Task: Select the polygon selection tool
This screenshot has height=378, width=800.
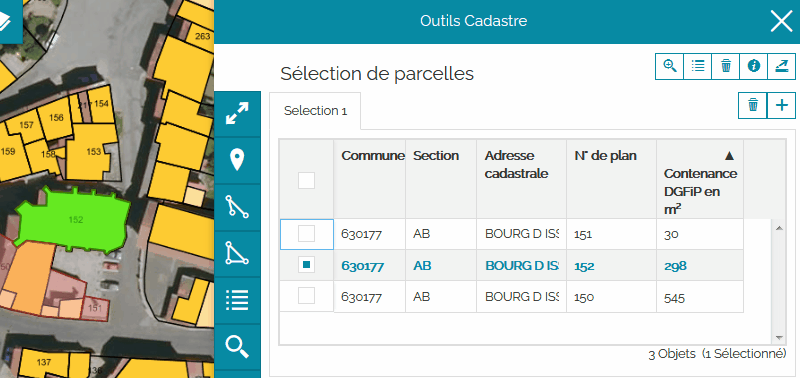Action: click(237, 254)
